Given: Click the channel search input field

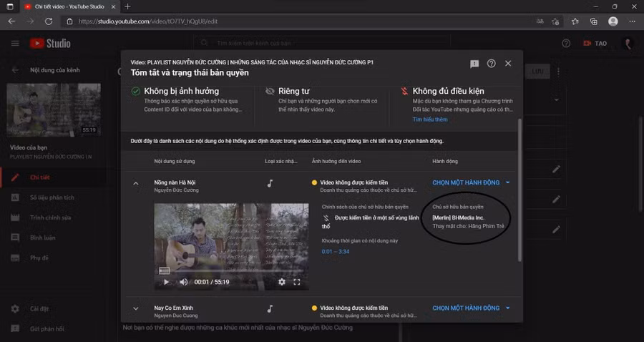Looking at the screenshot, I should point(286,44).
